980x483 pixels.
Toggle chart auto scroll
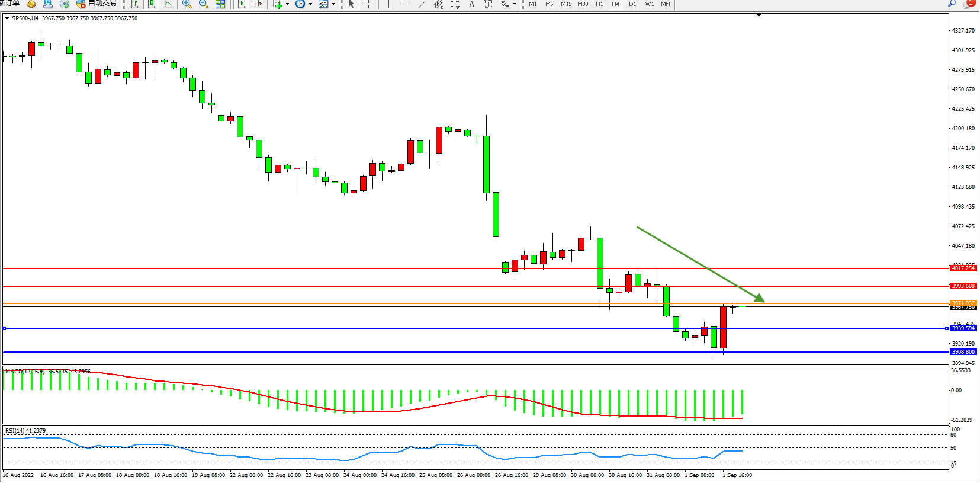[x=241, y=4]
